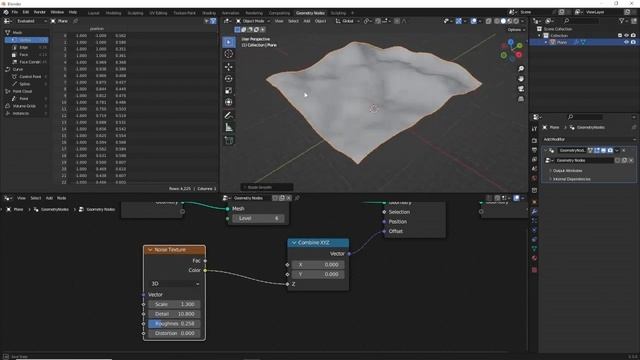Select the Cursor tool in the viewport toolbar
640x360 pixels.
tap(229, 54)
